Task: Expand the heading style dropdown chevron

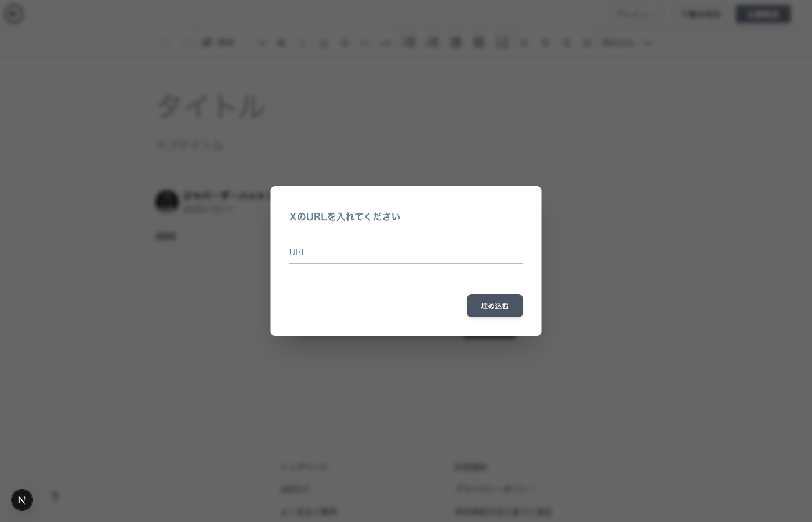Action: [262, 43]
